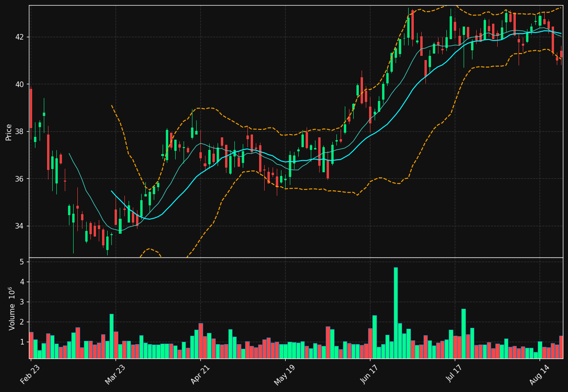568x392 pixels.
Task: Click the 'Jul 17' date label
Action: coord(455,374)
